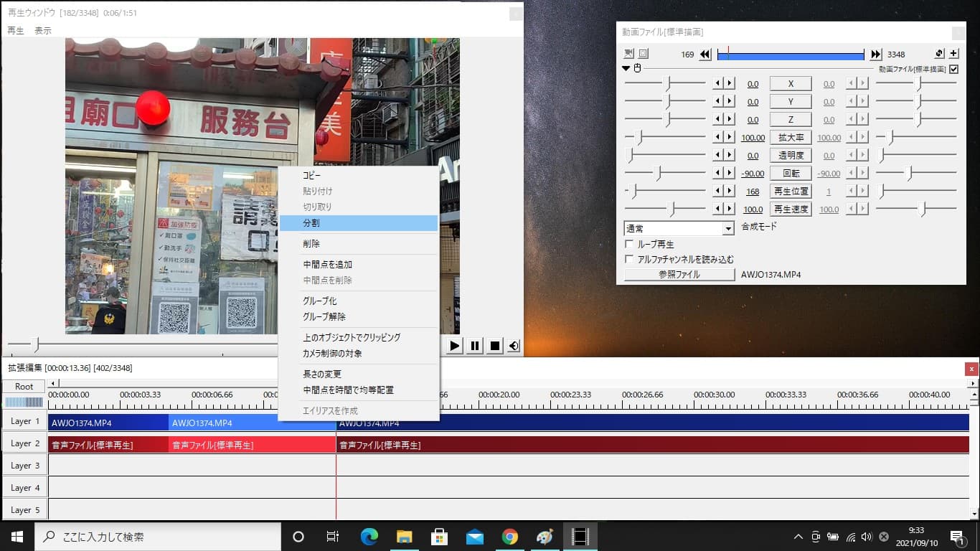The width and height of the screenshot is (980, 551).
Task: Enable アルファチャンネルを読み込む checkbox
Action: 630,259
